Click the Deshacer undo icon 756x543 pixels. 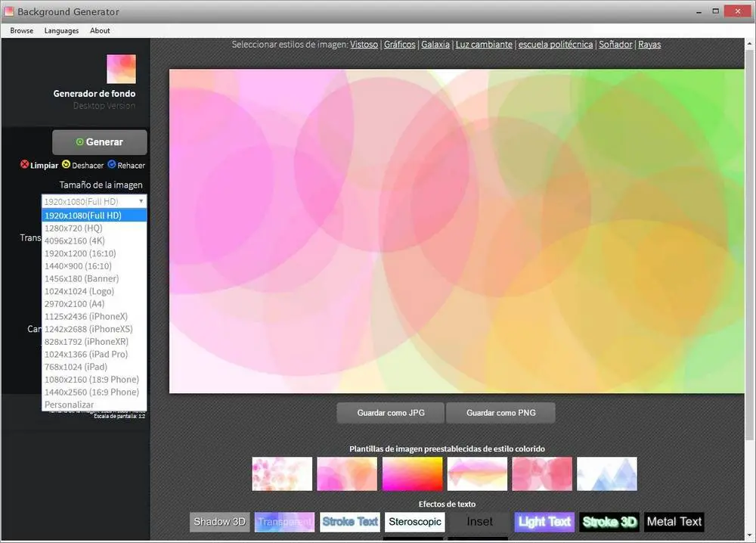click(x=66, y=164)
